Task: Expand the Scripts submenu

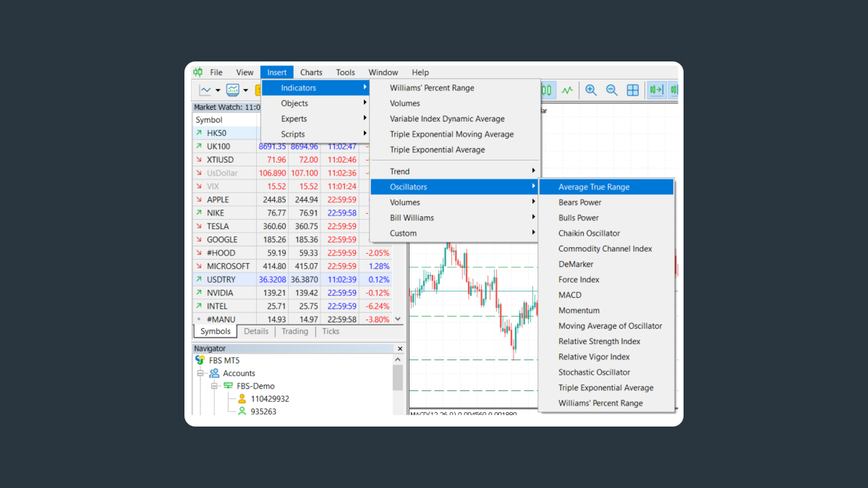Action: 315,134
